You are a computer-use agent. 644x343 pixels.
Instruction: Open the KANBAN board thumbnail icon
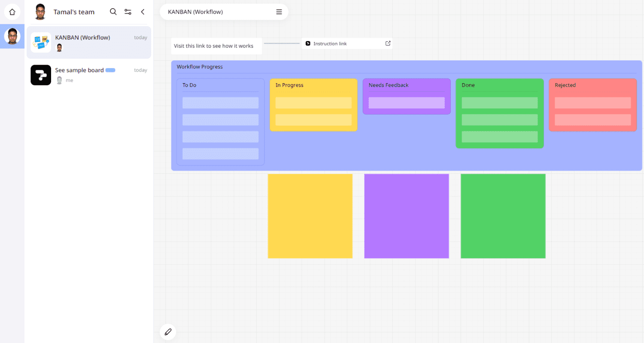40,42
